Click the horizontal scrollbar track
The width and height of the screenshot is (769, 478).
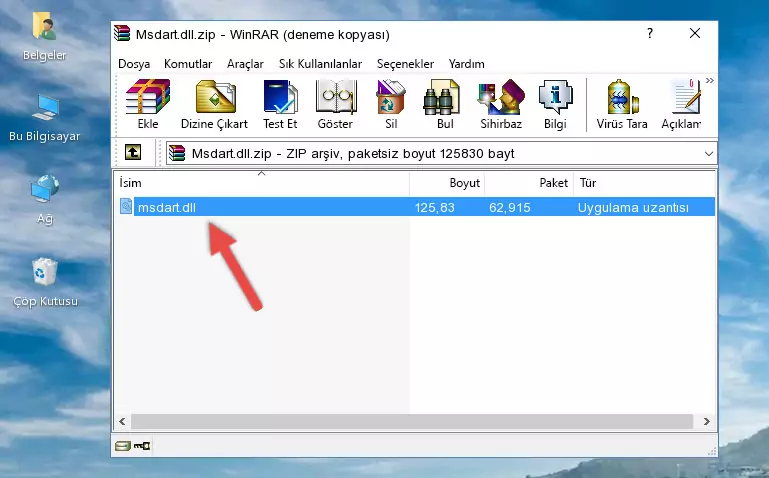[412, 421]
